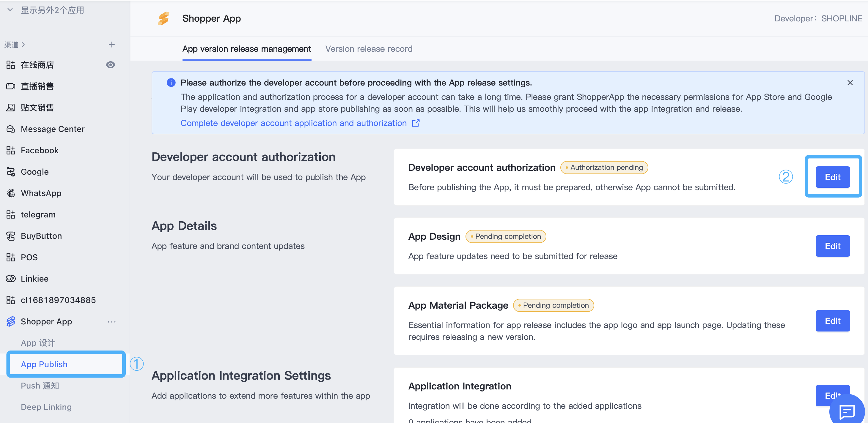Click the Shopper App sidebar icon
The height and width of the screenshot is (423, 868).
pos(10,322)
